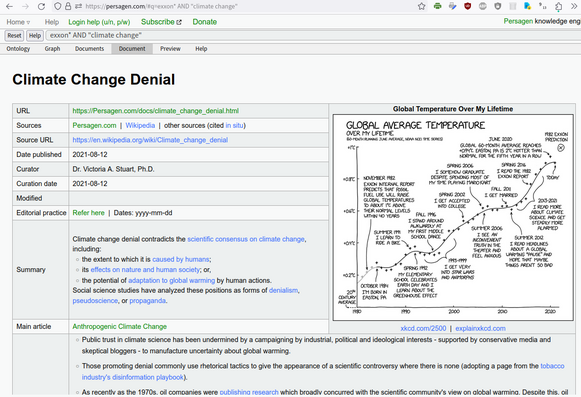The image size is (581, 397).
Task: Select the Document tab
Action: pos(132,49)
